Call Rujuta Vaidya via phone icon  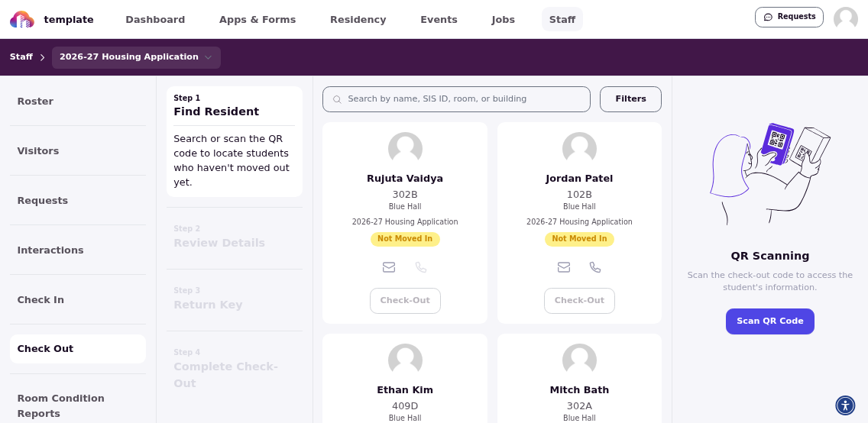coord(421,267)
